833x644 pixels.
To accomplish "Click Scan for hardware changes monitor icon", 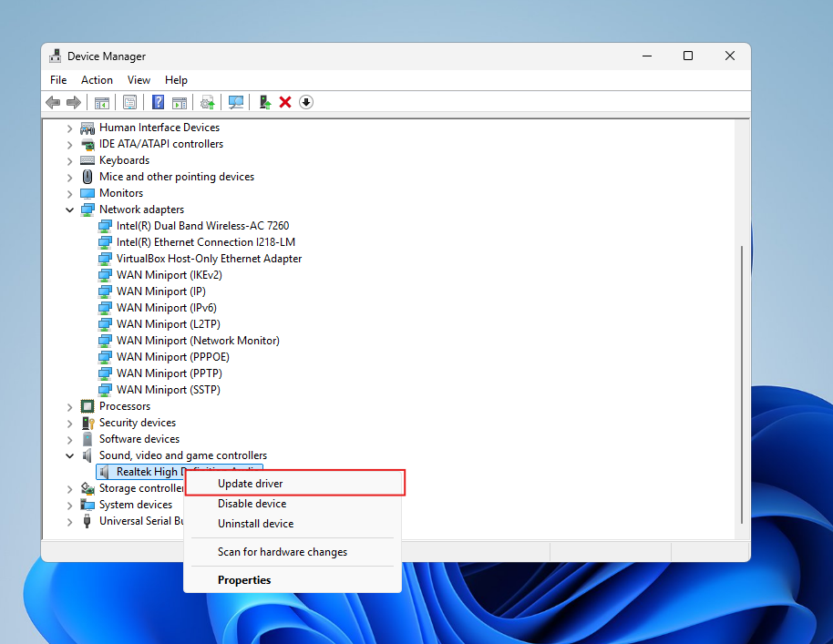I will [236, 103].
